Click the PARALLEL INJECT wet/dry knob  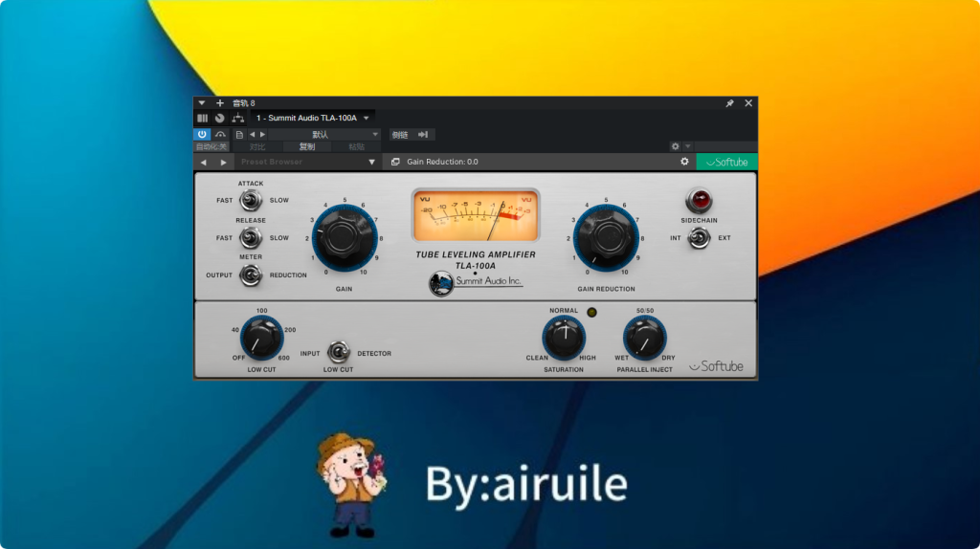coord(644,338)
